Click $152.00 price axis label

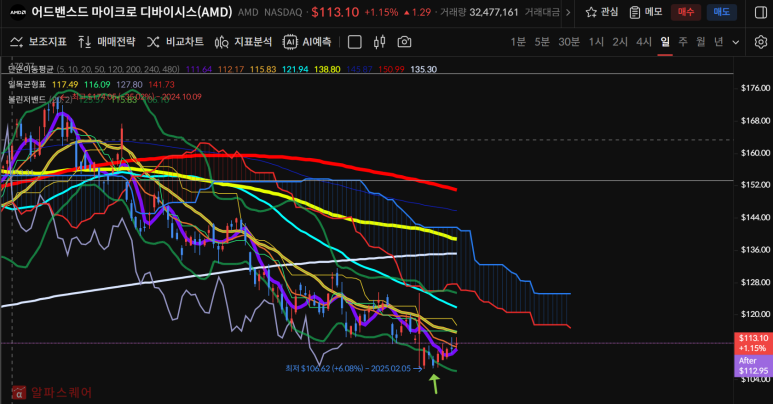(755, 184)
